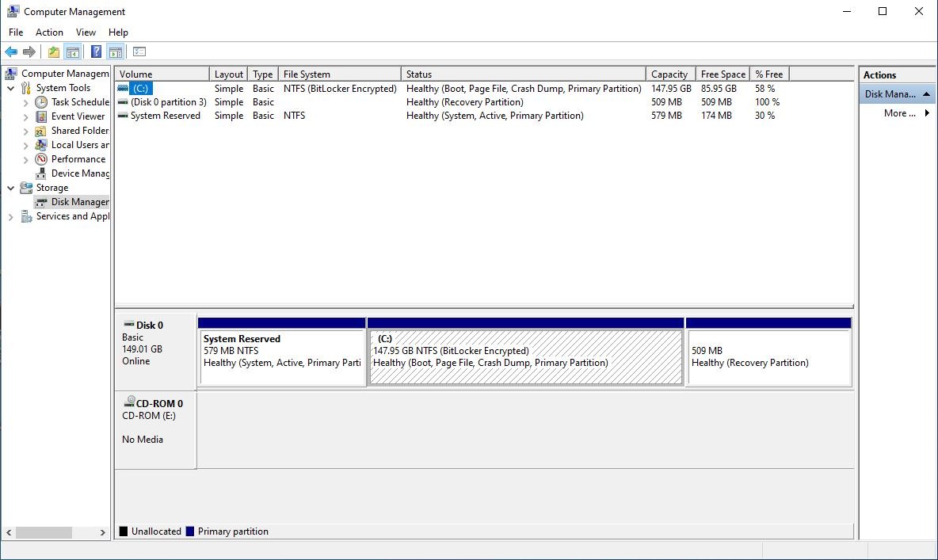Click the Back arrow toolbar icon
This screenshot has width=938, height=560.
coord(11,52)
